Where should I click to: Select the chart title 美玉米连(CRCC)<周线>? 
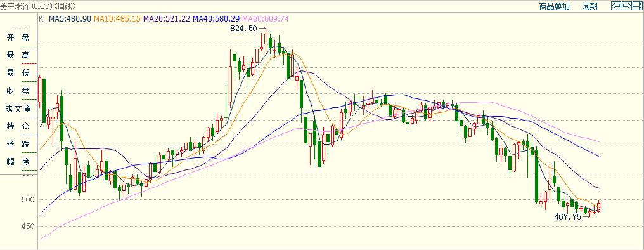[x=38, y=6]
